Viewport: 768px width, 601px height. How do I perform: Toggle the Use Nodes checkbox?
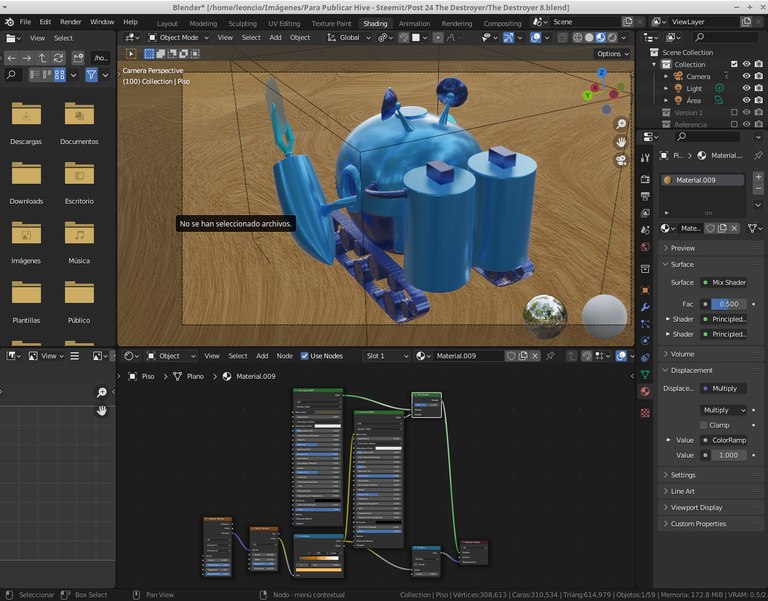click(304, 356)
